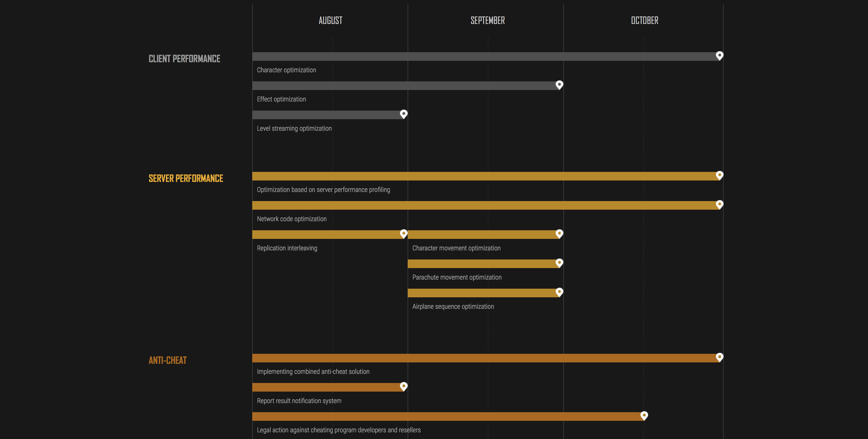Click the SERVER PERFORMANCE section heading

[x=186, y=178]
